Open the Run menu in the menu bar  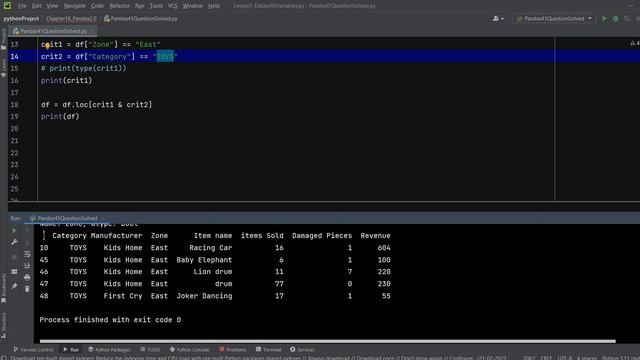(x=139, y=6)
